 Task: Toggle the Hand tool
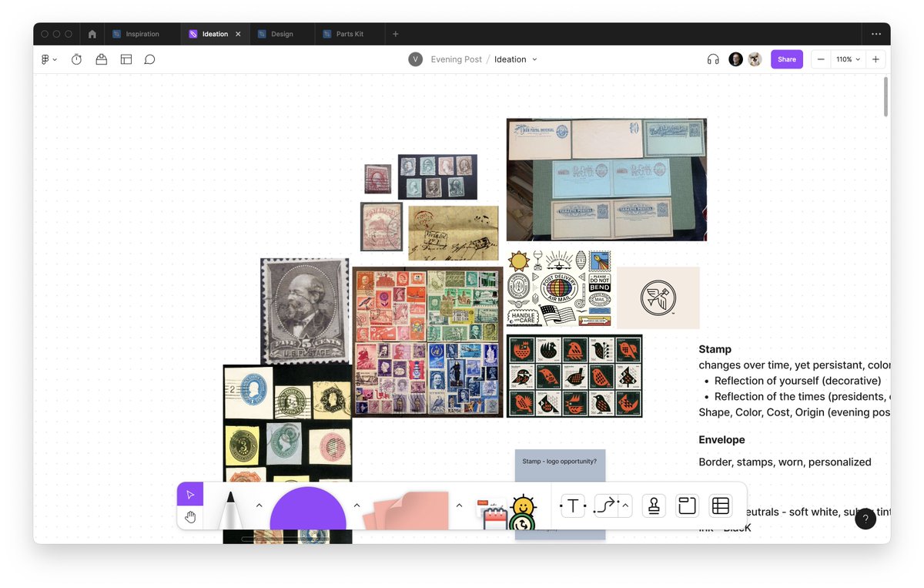(x=190, y=517)
